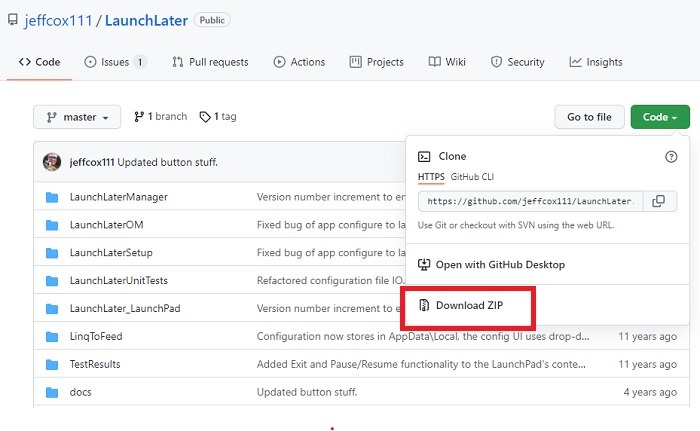Viewport: 700px width, 431px height.
Task: Select the GitHub CLI clone tab
Action: point(472,177)
